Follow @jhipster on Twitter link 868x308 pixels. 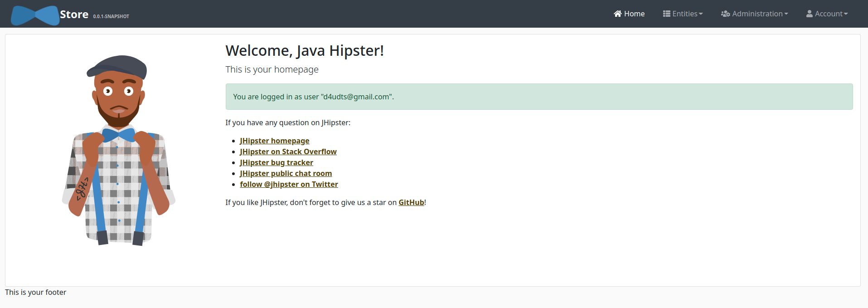[x=289, y=184]
